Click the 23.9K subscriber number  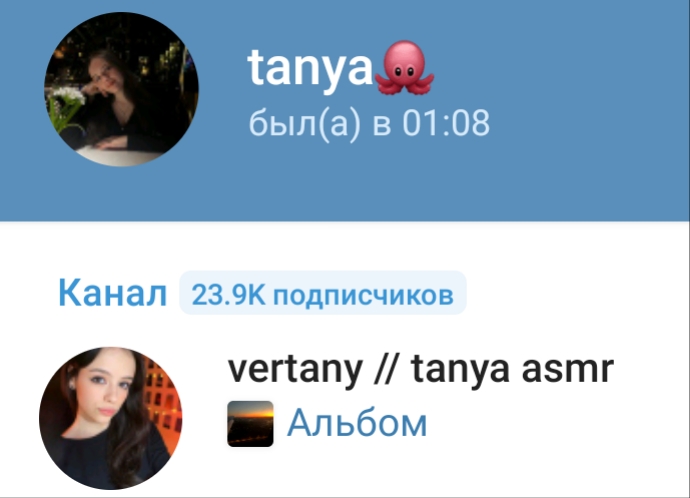(x=228, y=294)
